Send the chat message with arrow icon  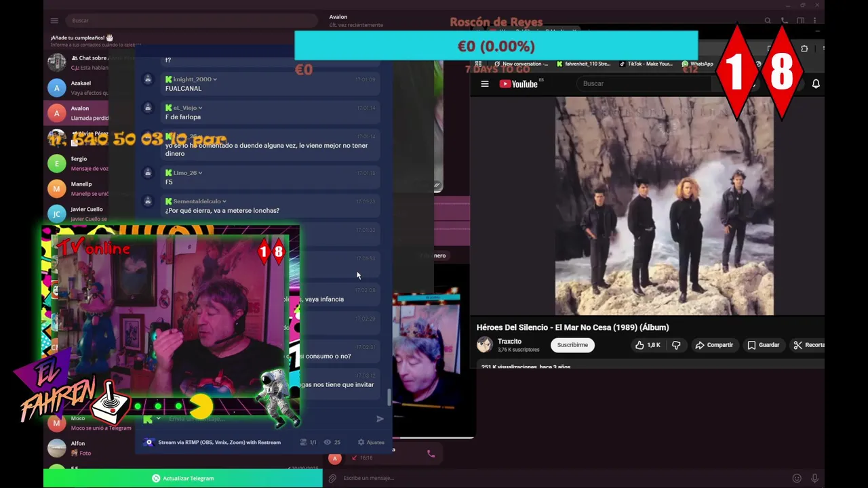380,419
